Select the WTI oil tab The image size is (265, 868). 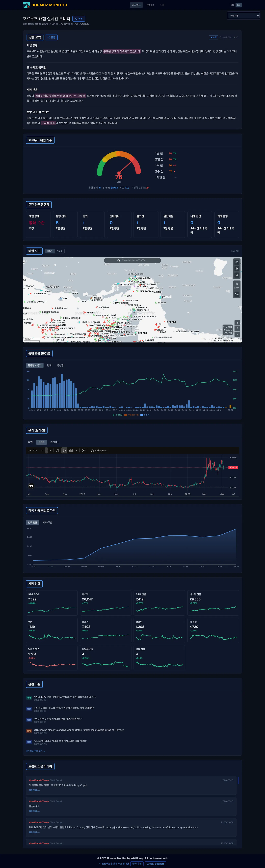click(30, 442)
